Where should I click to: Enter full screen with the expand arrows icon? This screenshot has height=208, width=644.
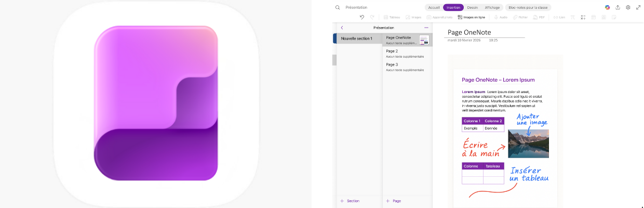point(638,7)
